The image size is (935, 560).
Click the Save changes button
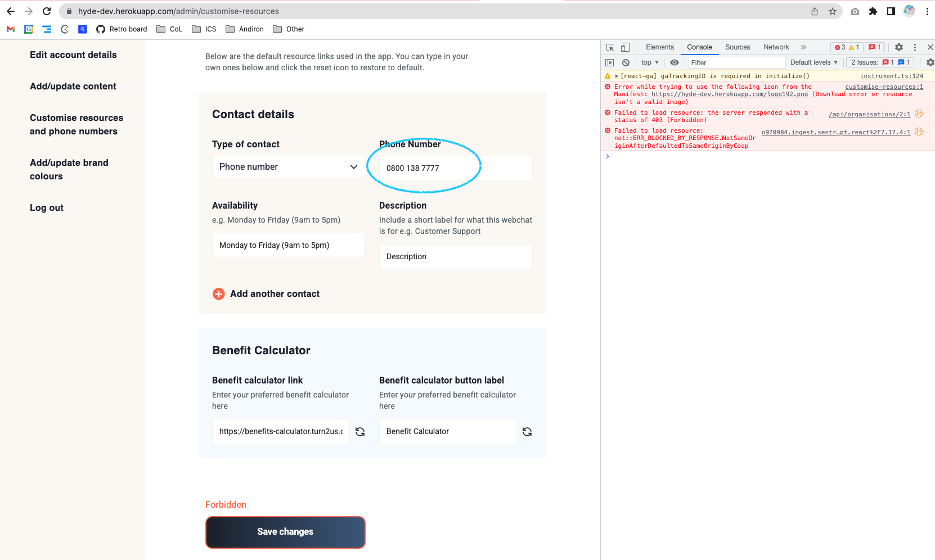tap(285, 531)
